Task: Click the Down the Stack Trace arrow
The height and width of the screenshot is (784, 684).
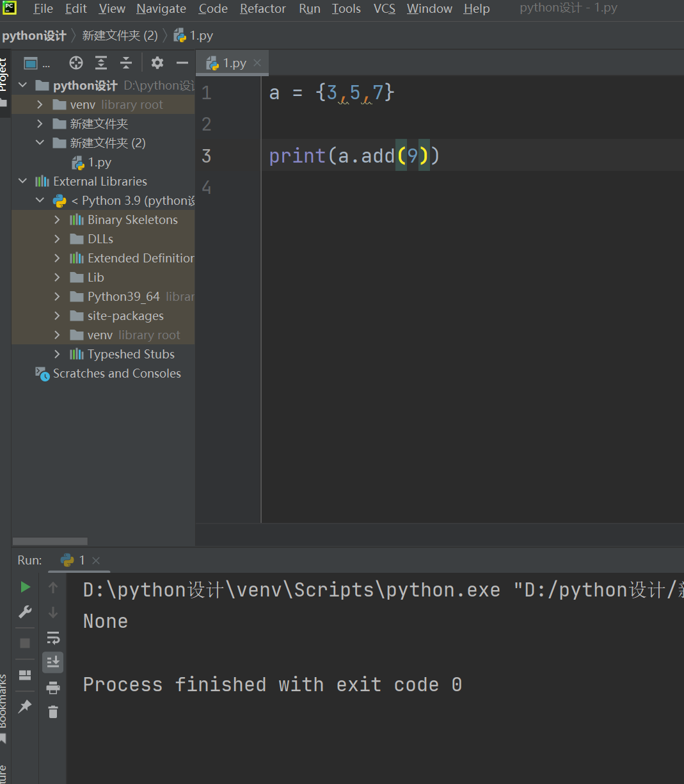Action: click(x=53, y=612)
